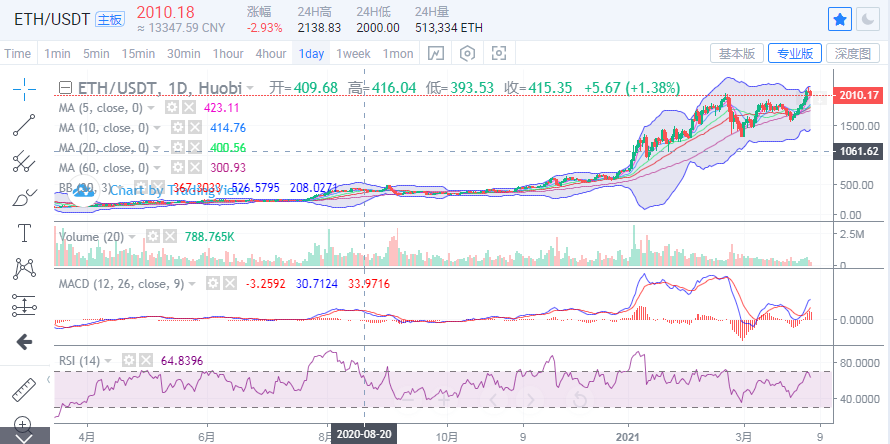
Task: Select the trend line drawing tool
Action: click(x=24, y=125)
